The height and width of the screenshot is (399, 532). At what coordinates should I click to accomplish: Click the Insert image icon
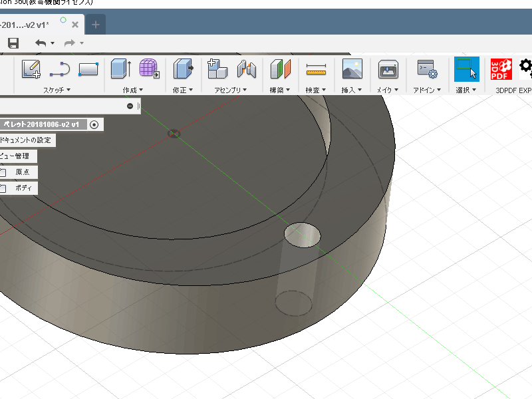(352, 68)
